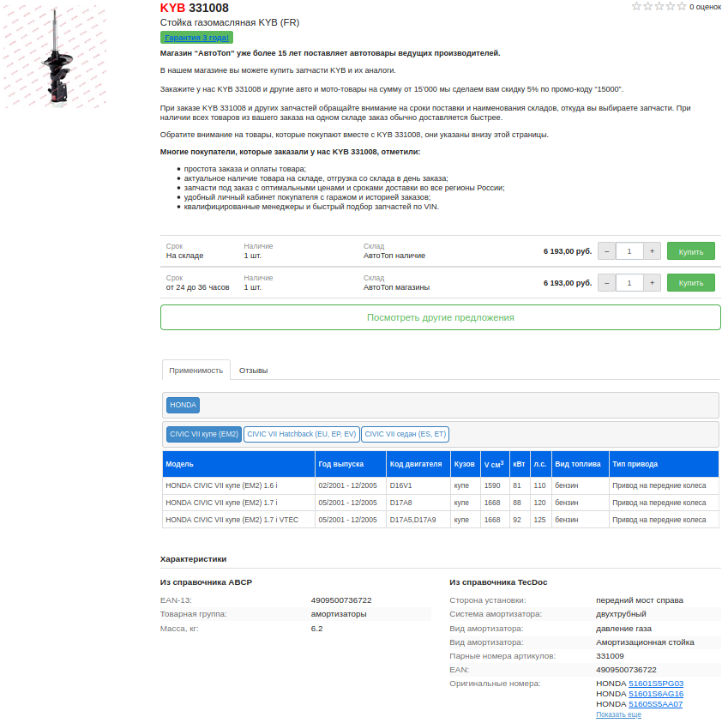The width and height of the screenshot is (728, 723).
Task: Decrease quantity for 'АвтоТоп наличие' offer
Action: pyautogui.click(x=606, y=251)
